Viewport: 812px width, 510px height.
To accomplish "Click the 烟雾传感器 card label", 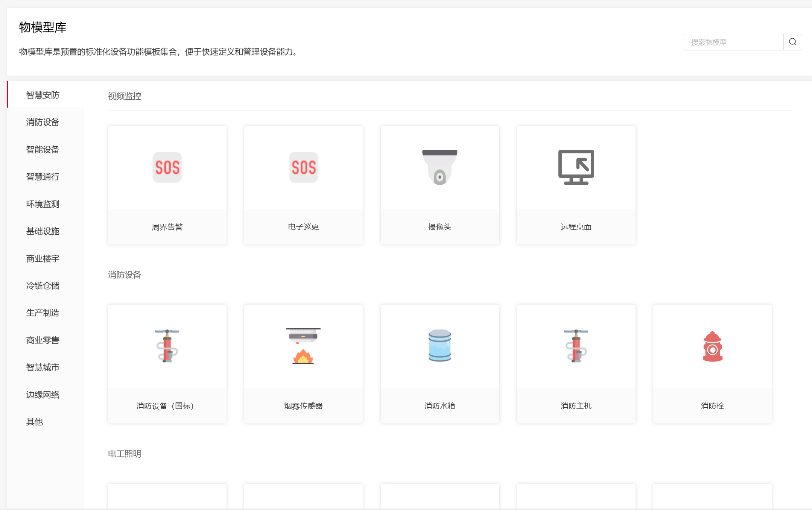I will (303, 406).
